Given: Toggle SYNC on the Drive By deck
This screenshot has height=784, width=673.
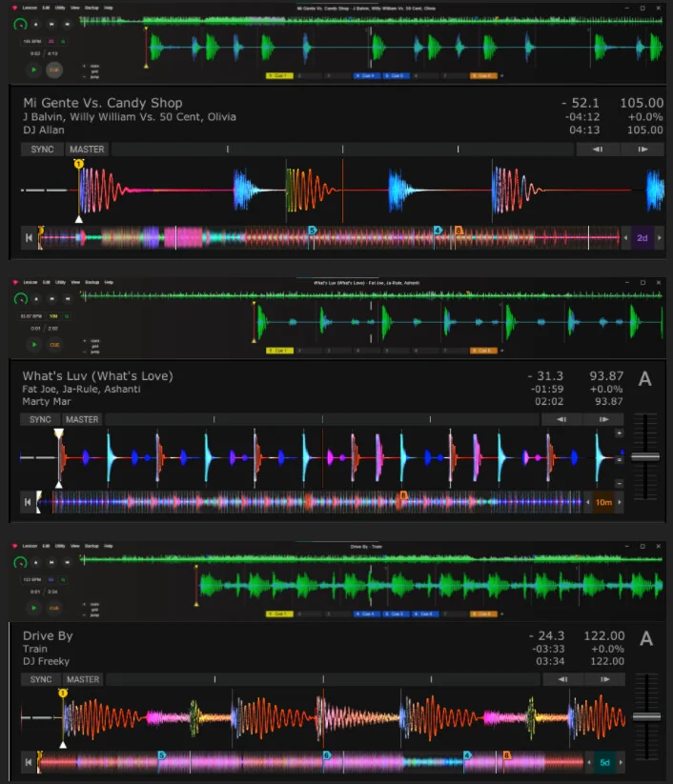Looking at the screenshot, I should tap(41, 679).
